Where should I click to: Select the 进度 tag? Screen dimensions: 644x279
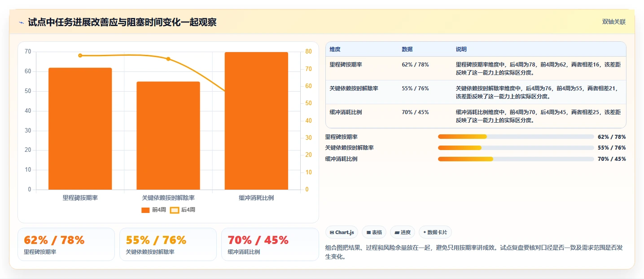[x=403, y=232]
